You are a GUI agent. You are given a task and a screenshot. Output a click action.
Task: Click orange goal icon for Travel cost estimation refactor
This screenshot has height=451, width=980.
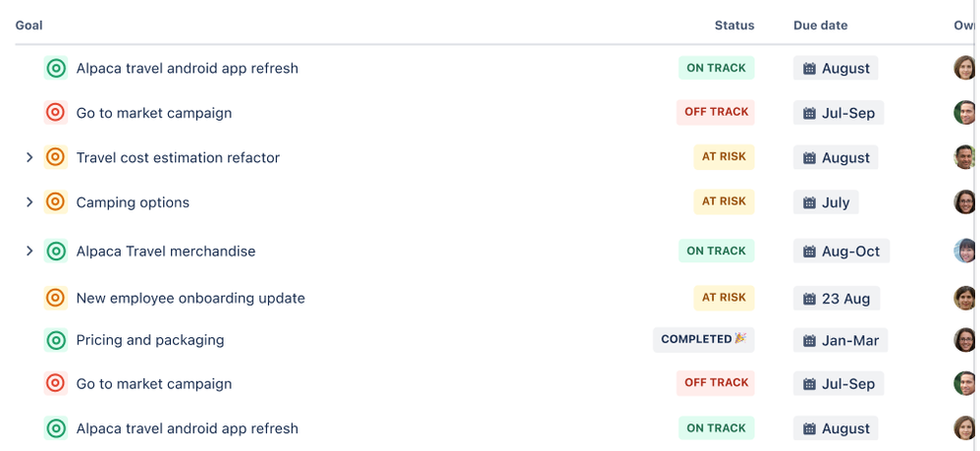coord(56,157)
